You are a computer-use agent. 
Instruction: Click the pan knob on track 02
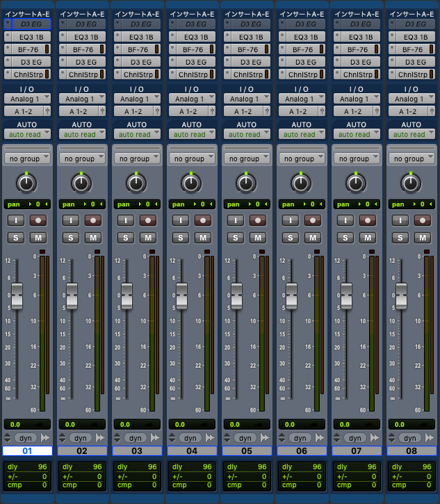click(x=81, y=183)
